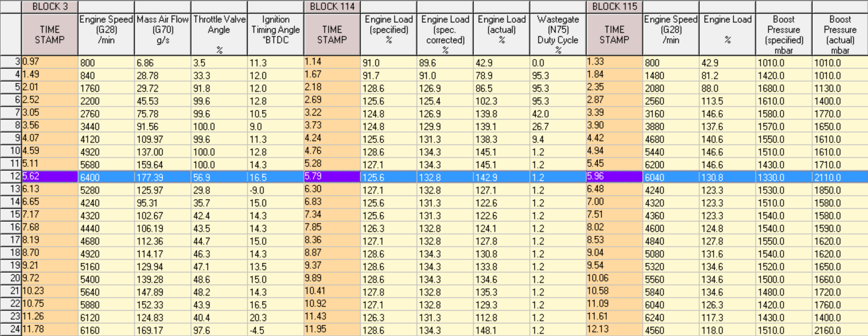Select row number 12 header

pyautogui.click(x=11, y=177)
